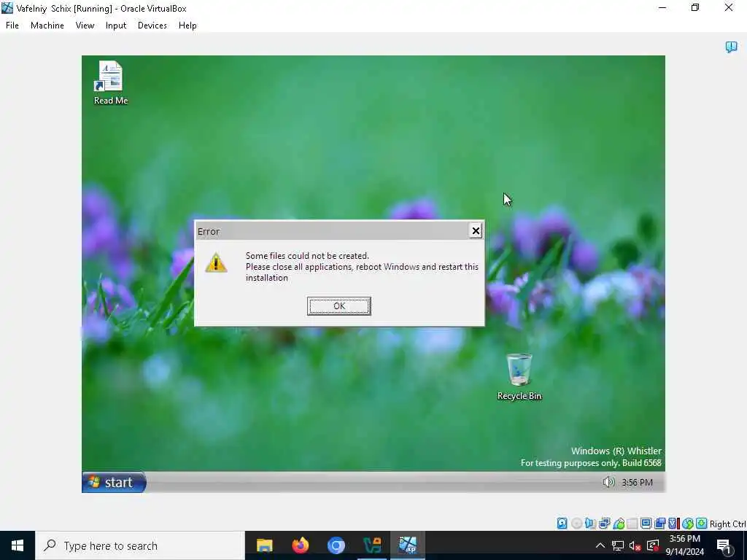Select the running XP VM taskbar icon
Viewport: 747px width, 560px height.
click(408, 545)
